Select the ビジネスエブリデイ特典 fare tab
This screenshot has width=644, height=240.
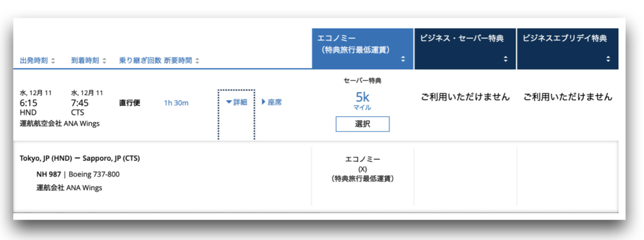(568, 49)
